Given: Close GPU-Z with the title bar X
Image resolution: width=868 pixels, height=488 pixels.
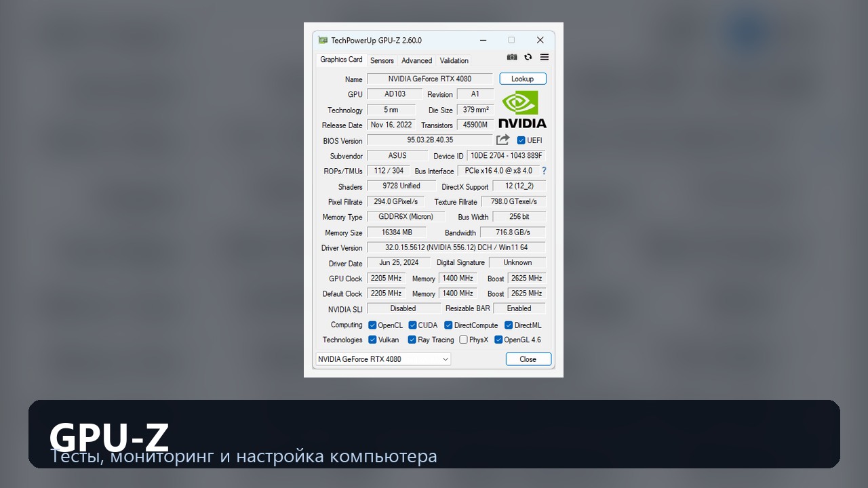Looking at the screenshot, I should (x=540, y=40).
